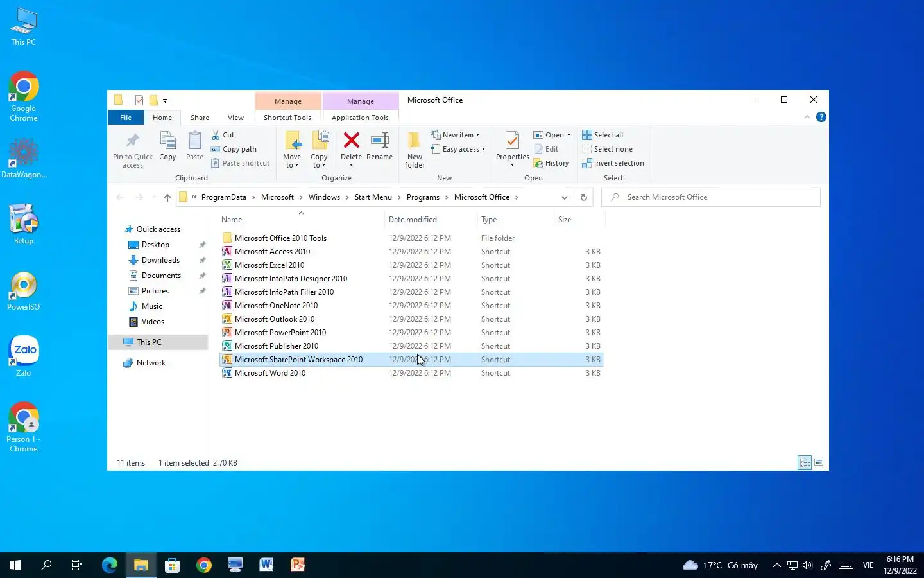
Task: Select Zalo desktop icon
Action: click(24, 356)
